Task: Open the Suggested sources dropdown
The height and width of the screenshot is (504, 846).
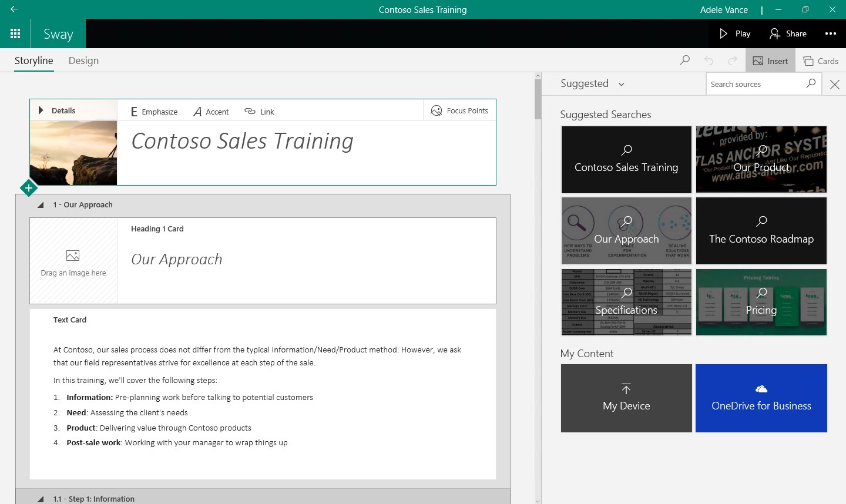Action: click(x=622, y=84)
